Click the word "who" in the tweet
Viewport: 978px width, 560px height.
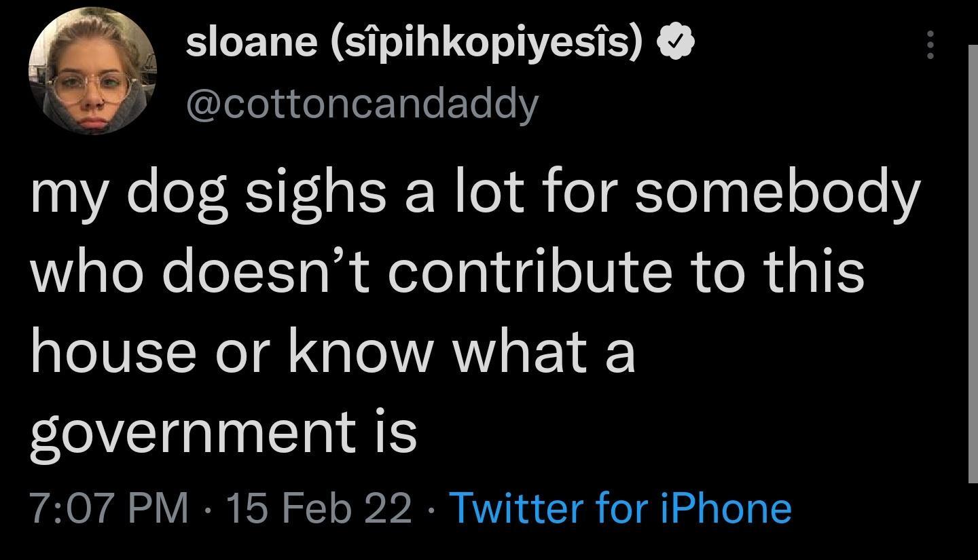coord(86,272)
